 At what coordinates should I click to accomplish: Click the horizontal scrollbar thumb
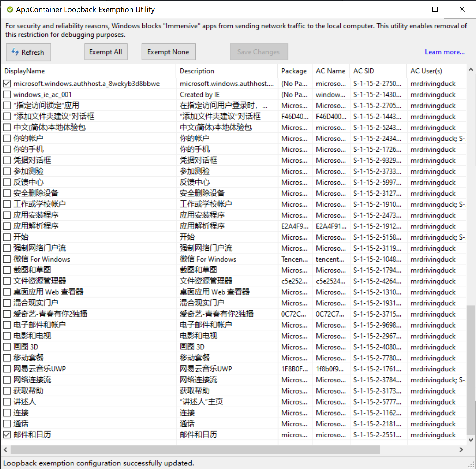195,449
